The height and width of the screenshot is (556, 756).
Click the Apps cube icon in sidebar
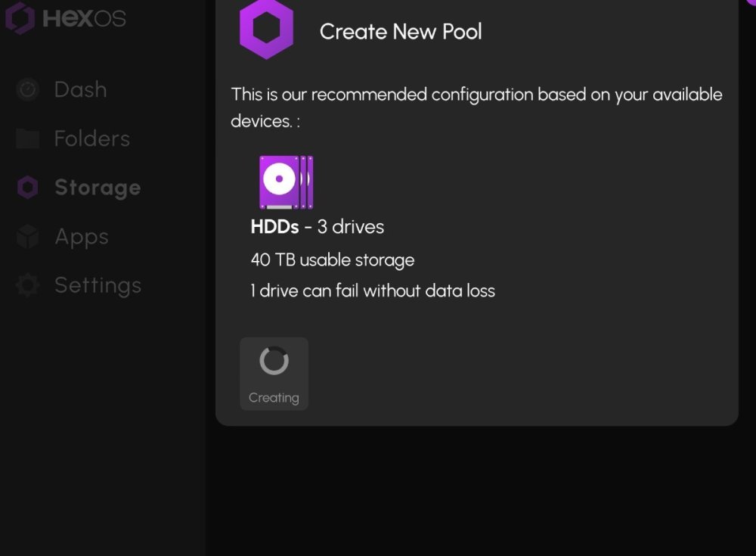pos(28,237)
